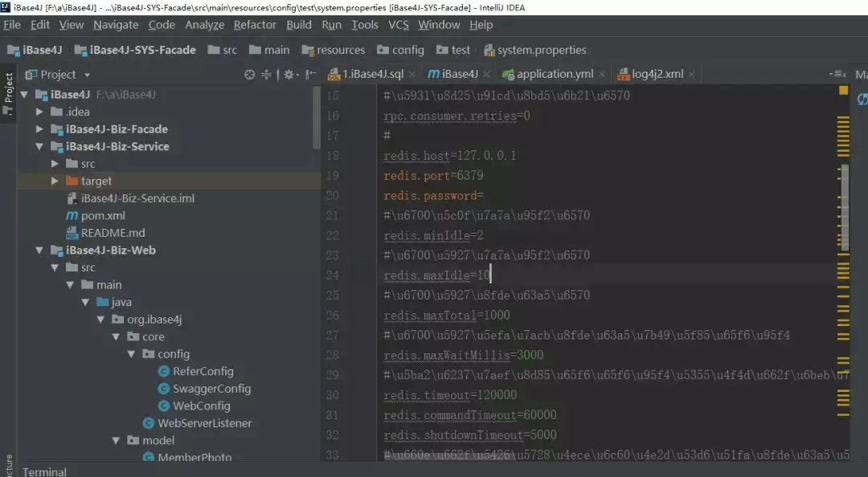The width and height of the screenshot is (868, 477).
Task: Open the Build menu
Action: [299, 25]
